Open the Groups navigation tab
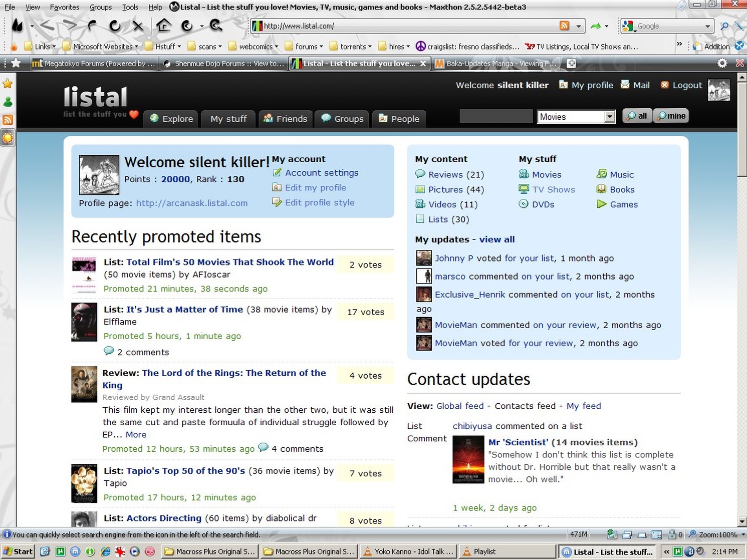747x560 pixels. [x=343, y=119]
